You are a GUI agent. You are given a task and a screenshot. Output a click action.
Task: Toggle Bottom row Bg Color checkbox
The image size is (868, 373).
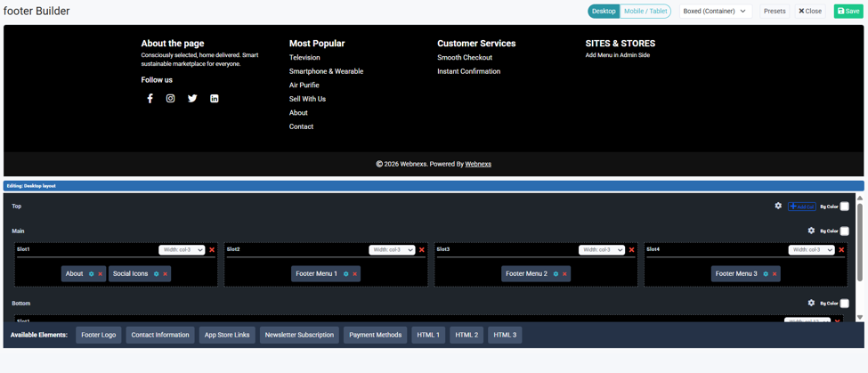844,304
